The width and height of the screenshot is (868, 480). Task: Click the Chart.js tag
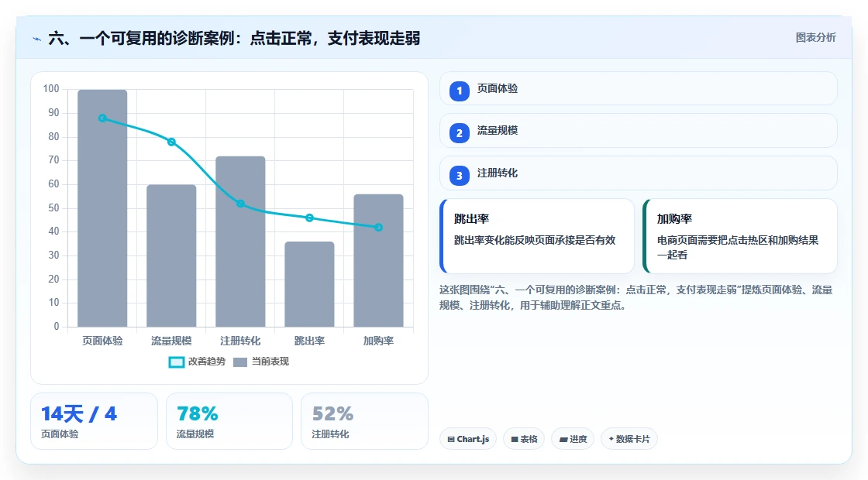point(468,439)
